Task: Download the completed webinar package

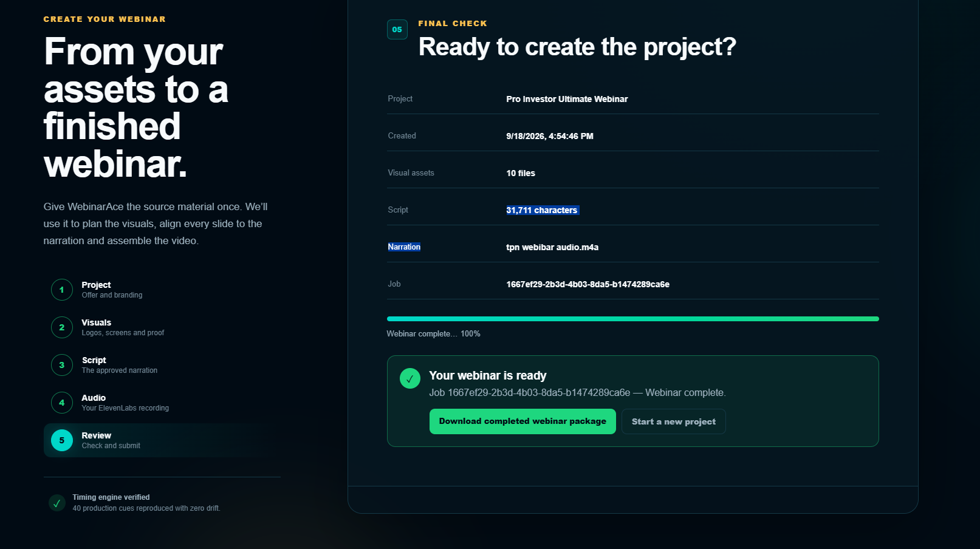Action: click(x=523, y=421)
